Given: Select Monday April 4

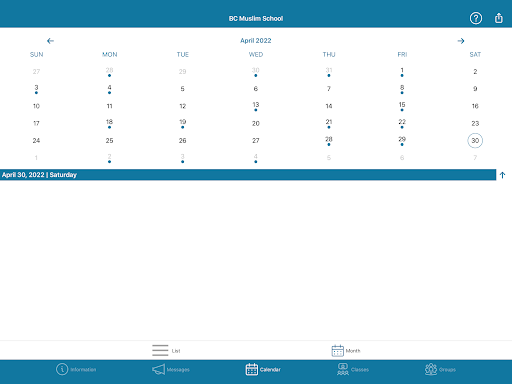Looking at the screenshot, I should pyautogui.click(x=109, y=89).
